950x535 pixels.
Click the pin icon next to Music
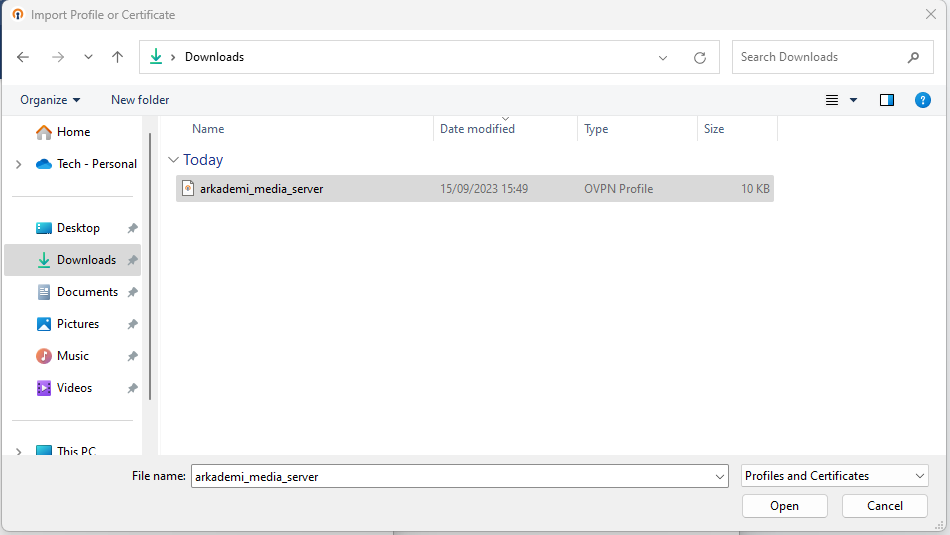[x=132, y=357]
